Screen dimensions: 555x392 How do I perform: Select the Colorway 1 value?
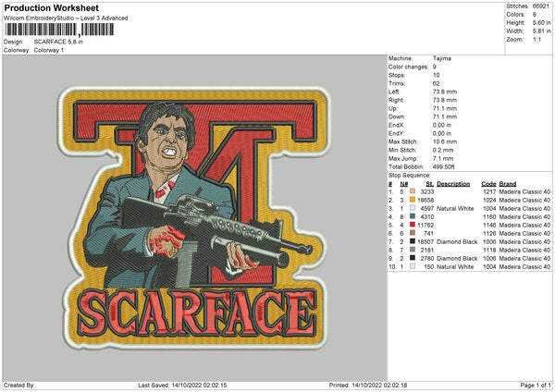point(49,50)
